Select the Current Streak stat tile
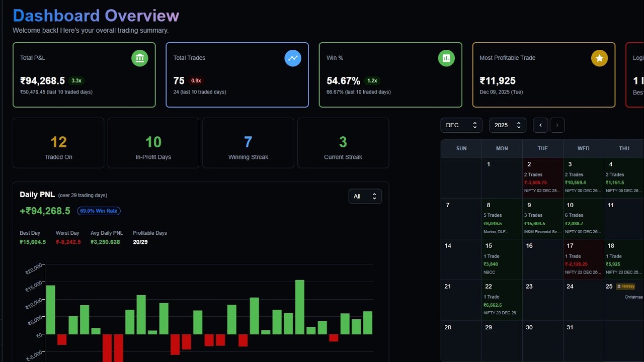This screenshot has width=644, height=362. (343, 143)
